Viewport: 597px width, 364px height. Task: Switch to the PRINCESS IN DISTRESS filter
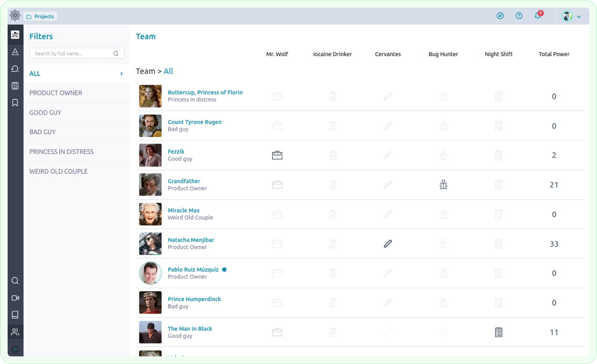click(x=61, y=151)
